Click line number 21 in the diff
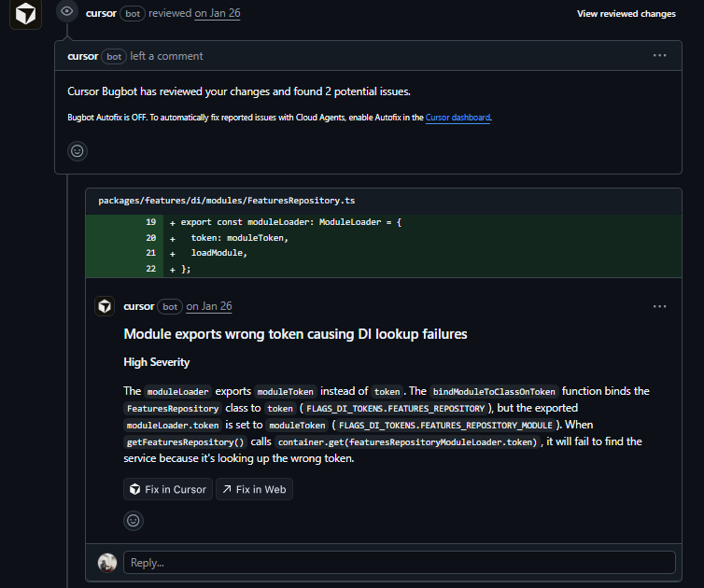The image size is (704, 588). click(x=151, y=253)
